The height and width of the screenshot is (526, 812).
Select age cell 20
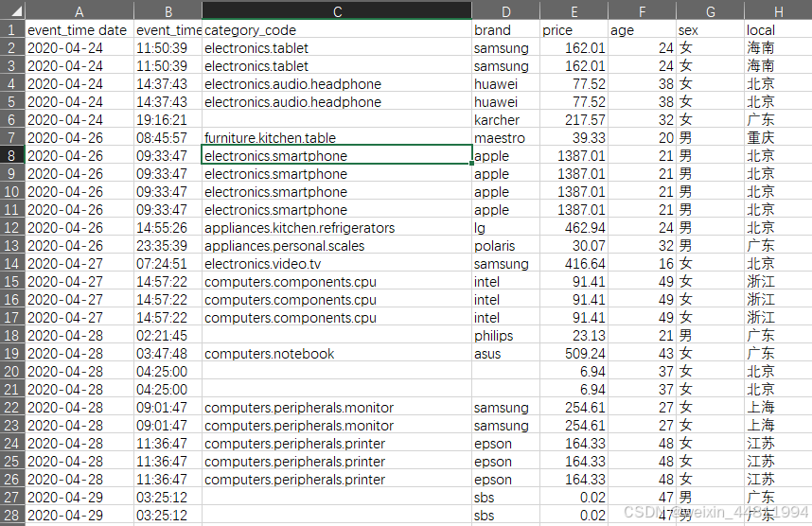[643, 138]
